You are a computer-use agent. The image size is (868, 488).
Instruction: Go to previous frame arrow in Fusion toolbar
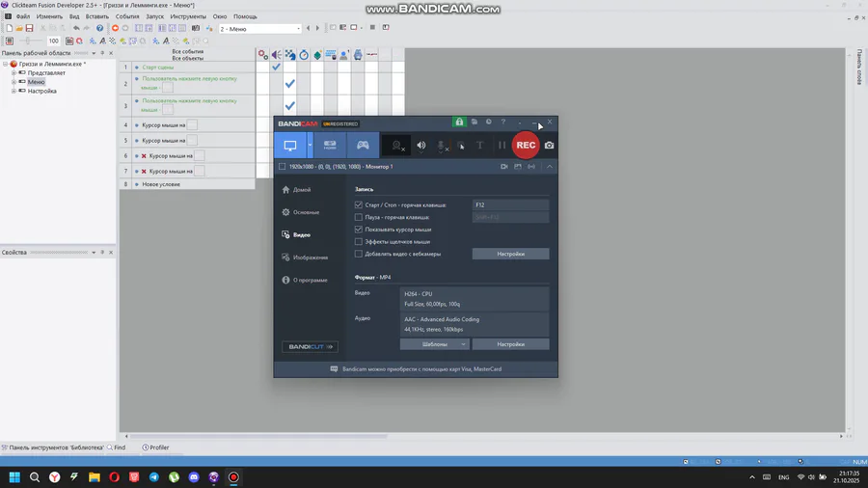309,28
